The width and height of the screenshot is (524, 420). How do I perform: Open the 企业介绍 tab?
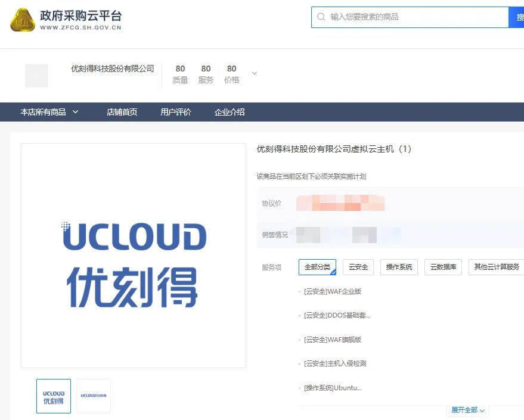[230, 112]
